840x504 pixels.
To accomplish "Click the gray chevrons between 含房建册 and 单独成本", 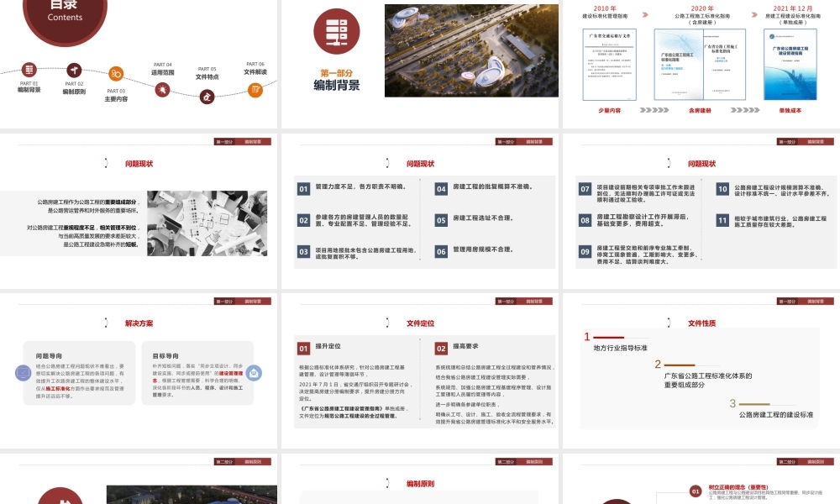I will (x=745, y=110).
